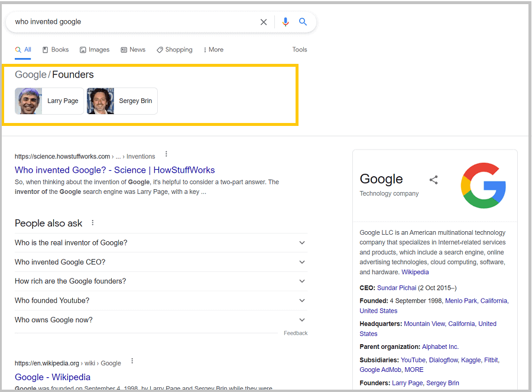Open the Sundar Pichai CEO link
Image resolution: width=532 pixels, height=392 pixels.
coord(397,288)
